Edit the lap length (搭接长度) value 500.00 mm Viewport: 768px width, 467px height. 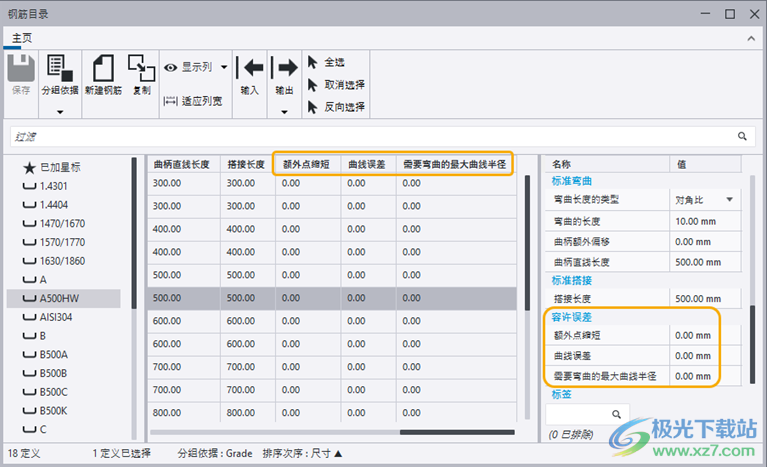[705, 298]
